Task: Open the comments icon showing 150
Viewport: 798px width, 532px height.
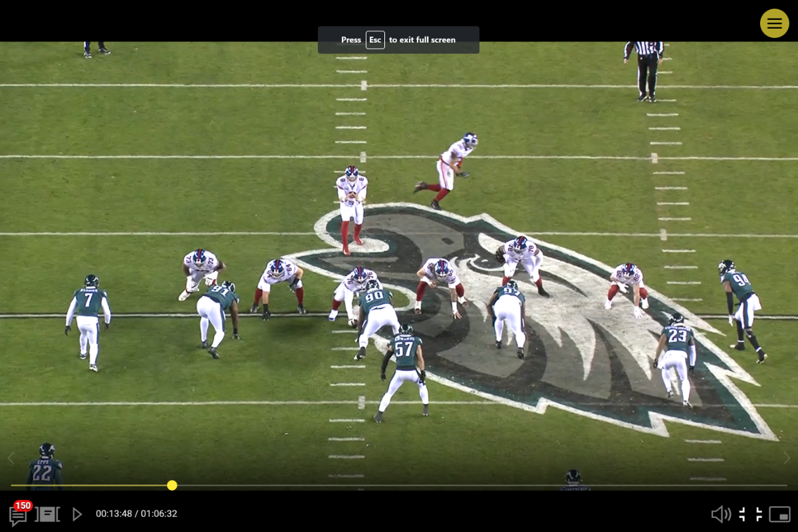Action: coord(19,513)
